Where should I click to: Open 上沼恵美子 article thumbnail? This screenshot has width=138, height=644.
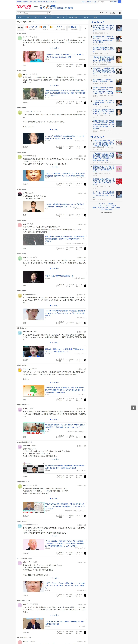(x=34, y=57)
